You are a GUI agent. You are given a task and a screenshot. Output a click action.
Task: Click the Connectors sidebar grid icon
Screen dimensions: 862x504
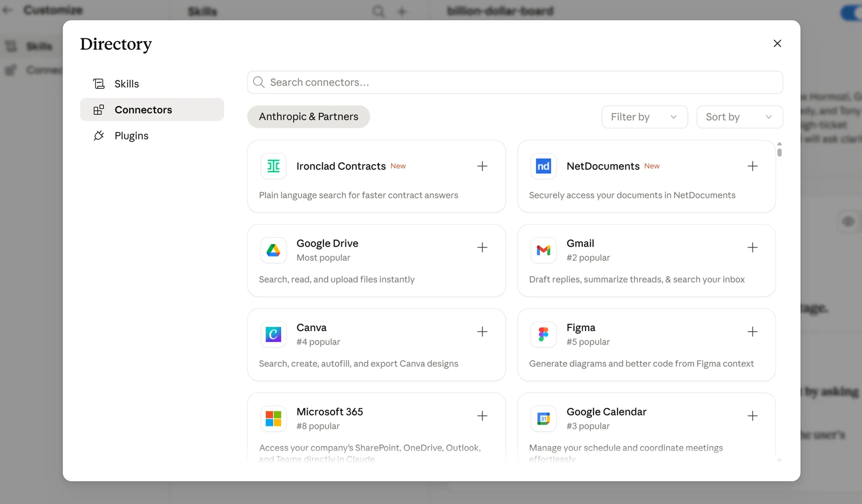pyautogui.click(x=99, y=110)
